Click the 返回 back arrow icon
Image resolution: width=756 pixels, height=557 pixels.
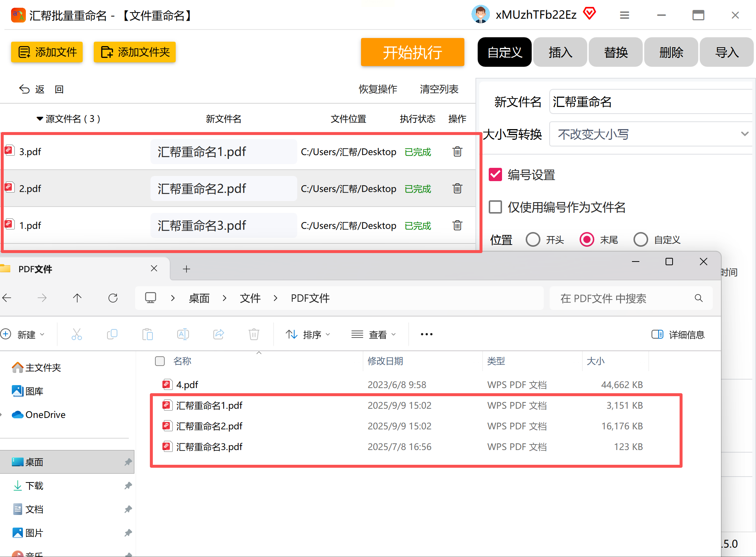[24, 89]
